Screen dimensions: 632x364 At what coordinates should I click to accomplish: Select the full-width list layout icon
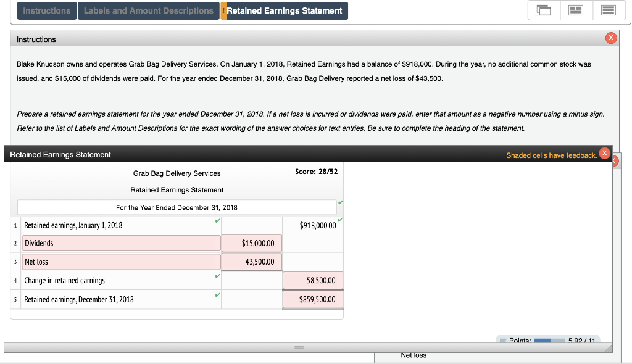tap(610, 10)
